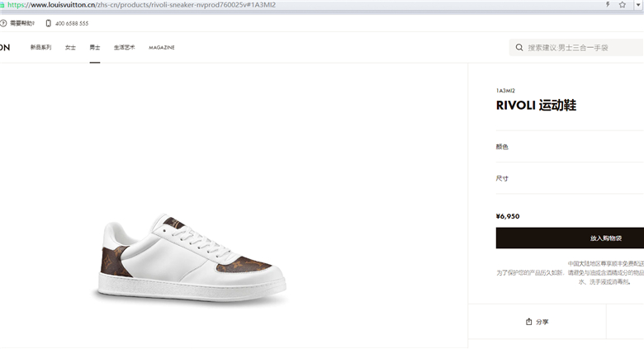Image resolution: width=644 pixels, height=349 pixels.
Task: Click the product code 1A3MI2 text
Action: tap(505, 90)
